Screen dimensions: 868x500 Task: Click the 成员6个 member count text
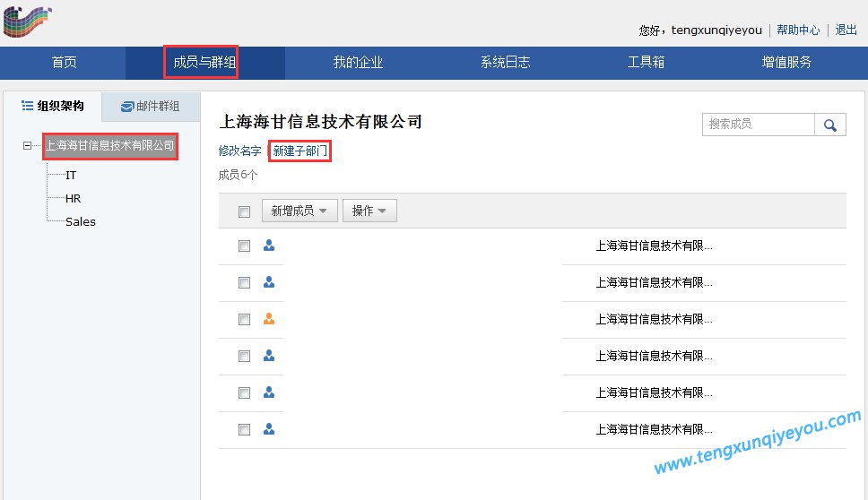pyautogui.click(x=238, y=176)
